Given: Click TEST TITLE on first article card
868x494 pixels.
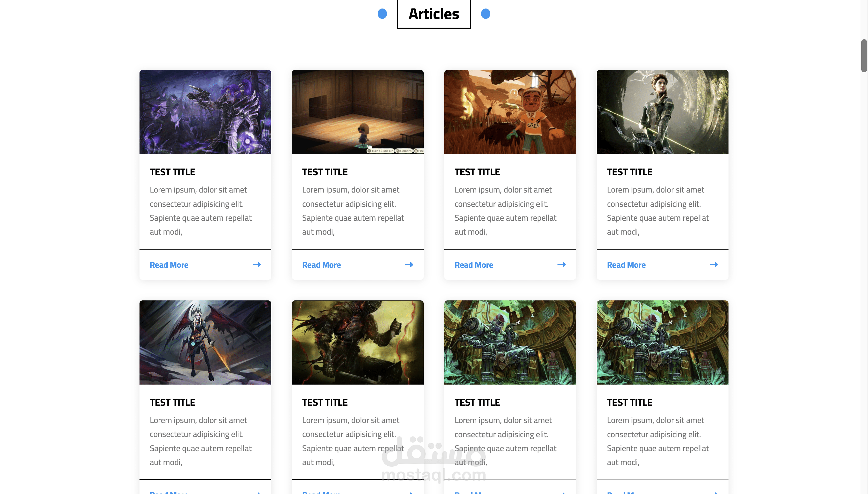Looking at the screenshot, I should tap(173, 172).
